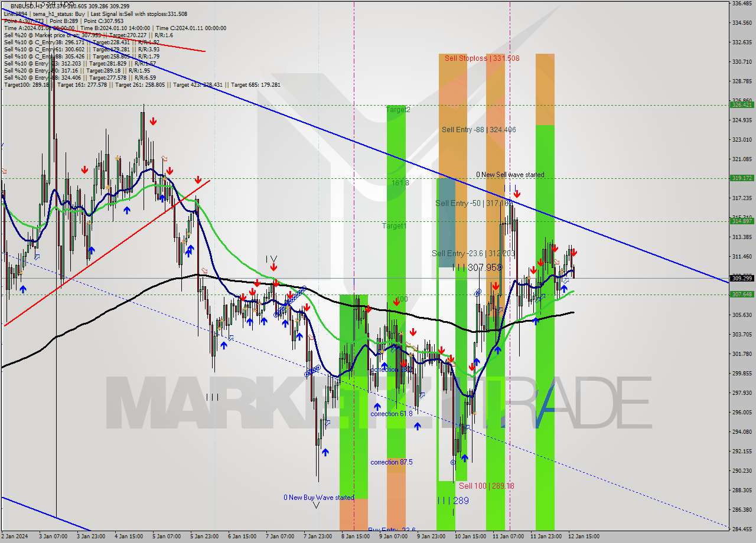The image size is (756, 543).
Task: Click the 'Sell Stoploss | 331.508' label
Action: pos(482,58)
